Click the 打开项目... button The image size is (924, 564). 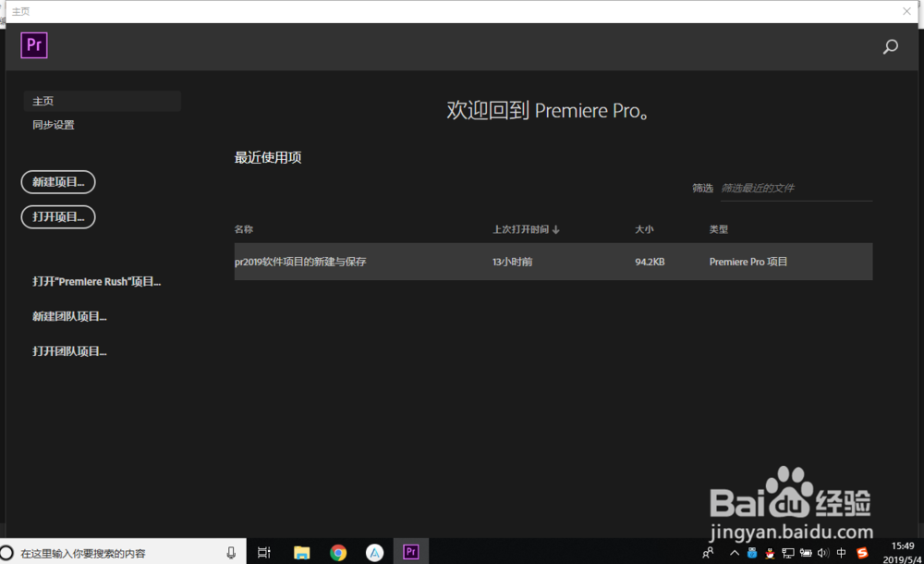58,217
